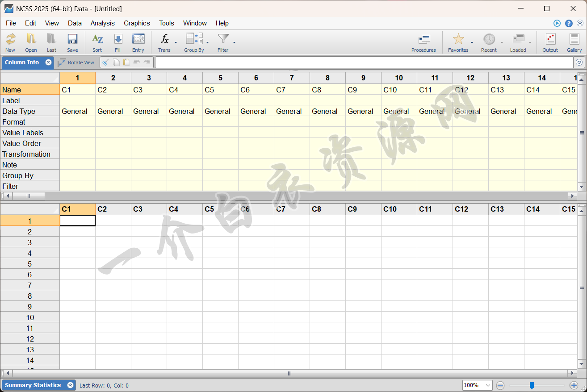The width and height of the screenshot is (587, 392).
Task: Toggle the Summary Statistics panel
Action: pos(70,385)
